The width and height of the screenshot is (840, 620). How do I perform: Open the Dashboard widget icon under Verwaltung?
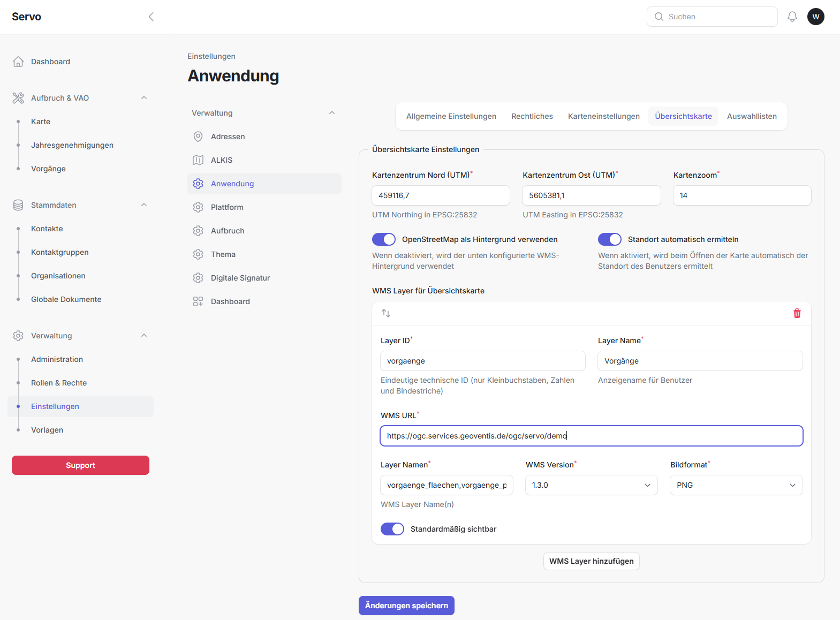pos(198,301)
